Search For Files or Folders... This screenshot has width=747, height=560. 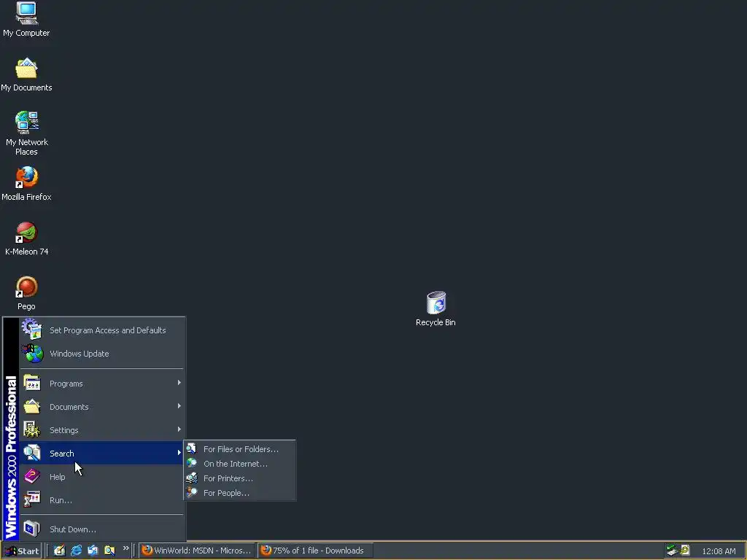pyautogui.click(x=239, y=449)
